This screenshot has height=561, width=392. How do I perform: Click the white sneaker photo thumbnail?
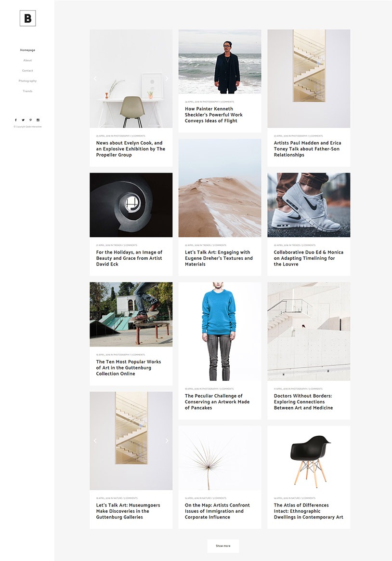tap(309, 205)
